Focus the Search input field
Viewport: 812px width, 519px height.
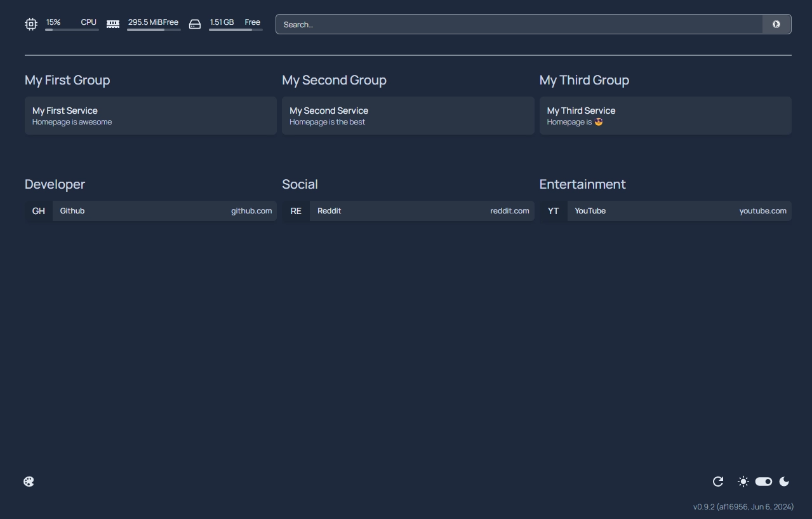point(519,24)
